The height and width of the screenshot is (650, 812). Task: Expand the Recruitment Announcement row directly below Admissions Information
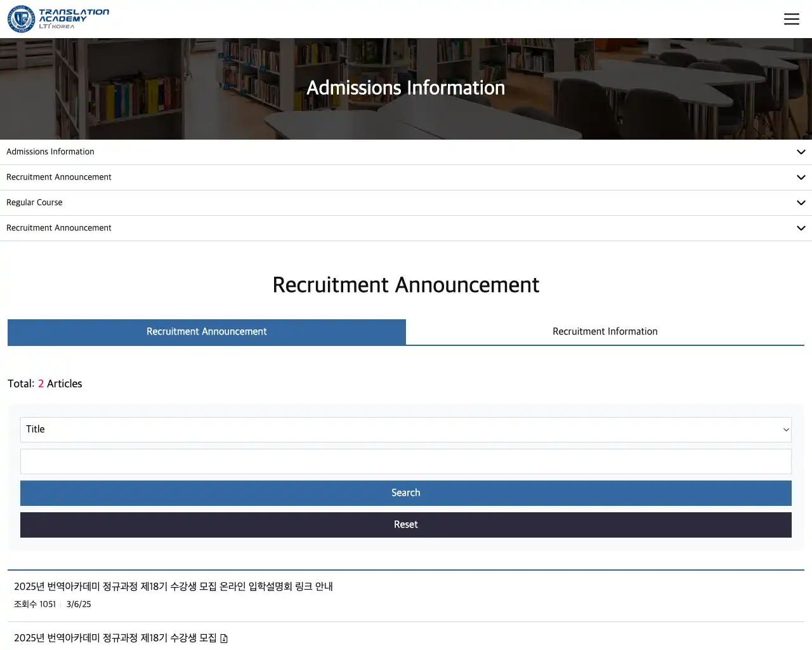tap(59, 177)
